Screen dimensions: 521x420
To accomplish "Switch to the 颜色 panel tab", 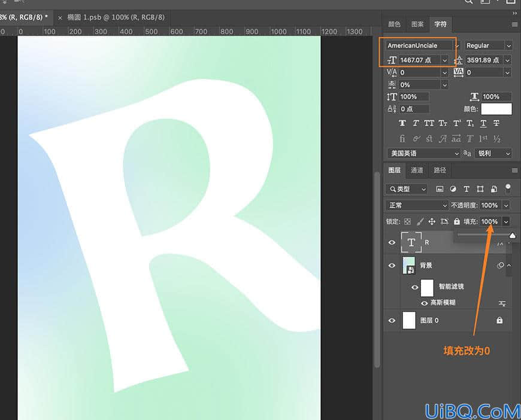I will click(395, 25).
